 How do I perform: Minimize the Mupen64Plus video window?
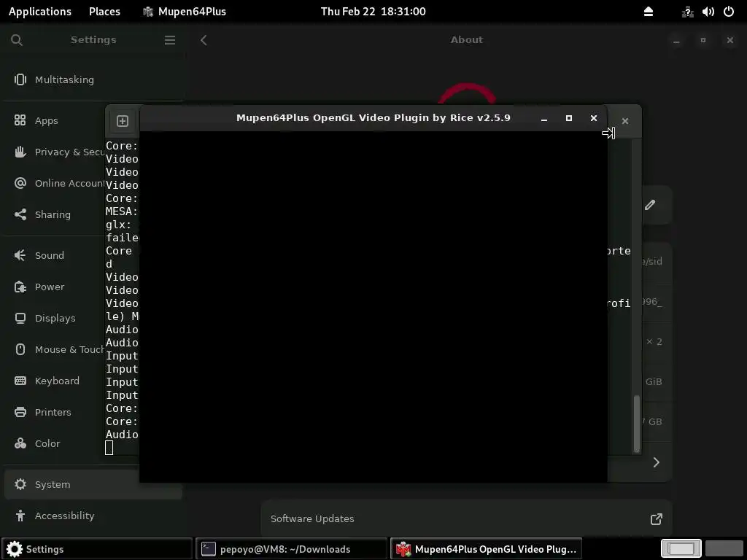tap(544, 118)
